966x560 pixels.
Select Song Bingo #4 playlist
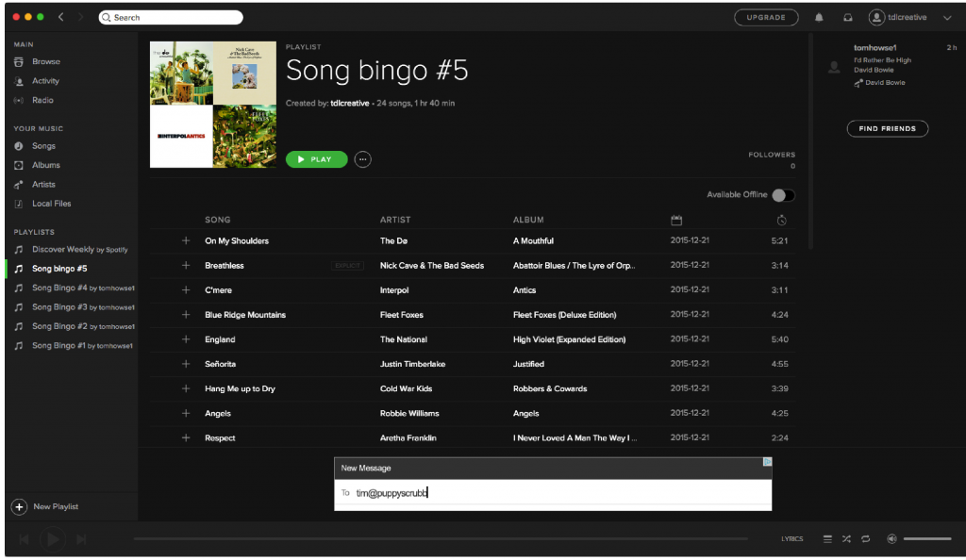pyautogui.click(x=83, y=288)
